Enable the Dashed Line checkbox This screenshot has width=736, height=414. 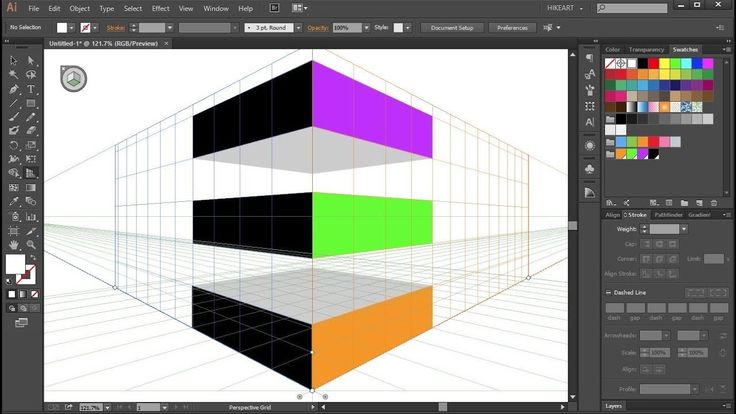point(608,292)
